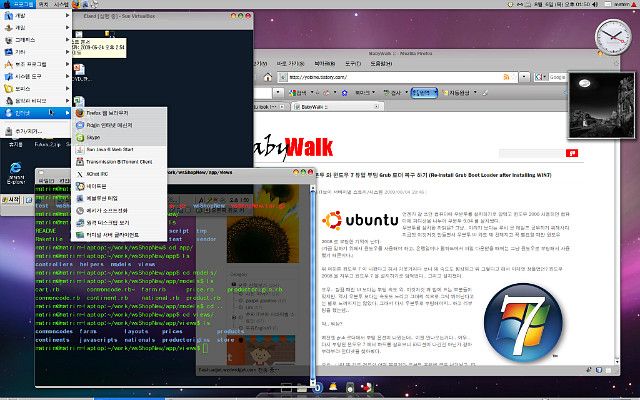Screen dimensions: 640x400
Task: Click the Add/Remove (추가/제거) applications icon
Action: [9, 131]
